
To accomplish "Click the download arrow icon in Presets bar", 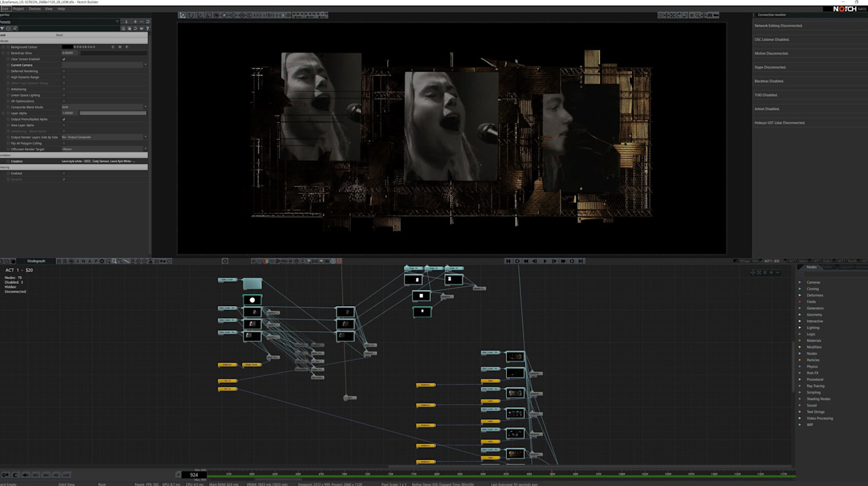I will tap(127, 22).
